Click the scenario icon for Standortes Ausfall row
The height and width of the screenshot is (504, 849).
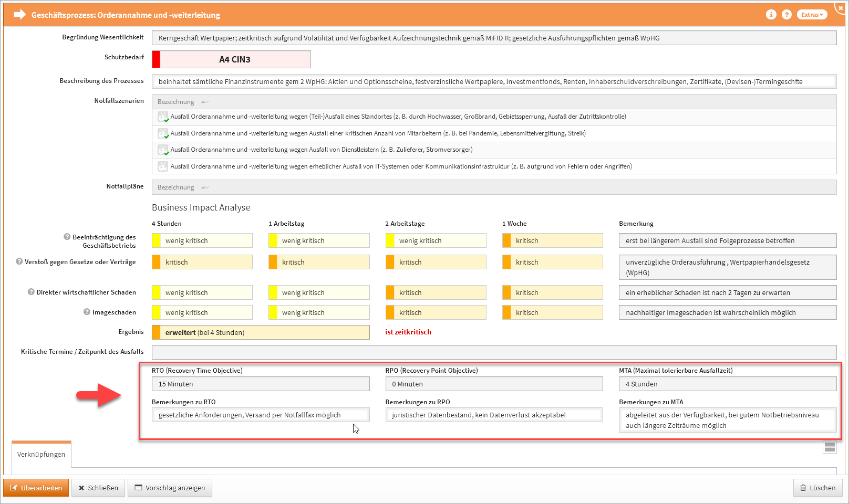[x=163, y=117]
